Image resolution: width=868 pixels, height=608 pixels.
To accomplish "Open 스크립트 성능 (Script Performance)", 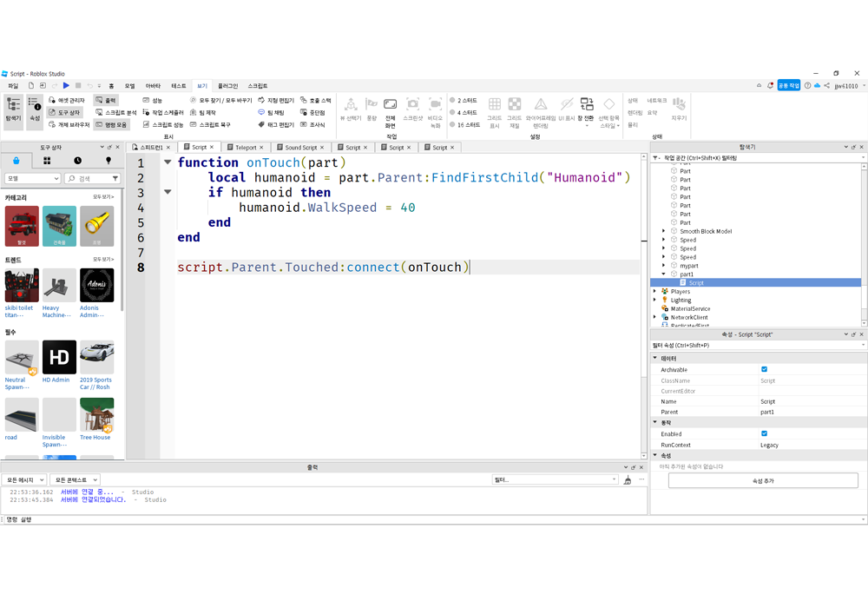I will [163, 124].
